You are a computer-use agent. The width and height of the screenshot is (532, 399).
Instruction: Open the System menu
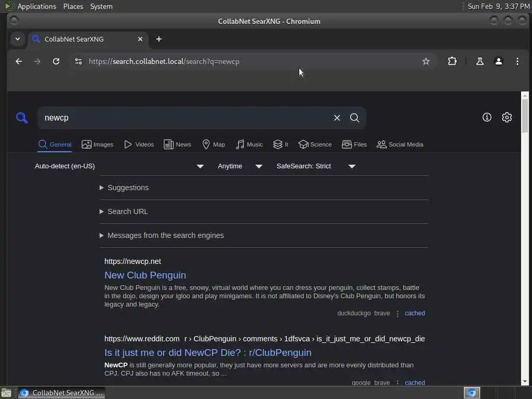[101, 6]
